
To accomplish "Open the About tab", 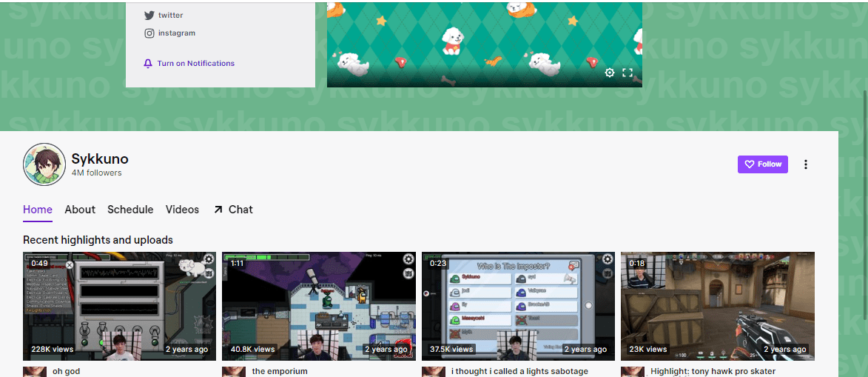I will (x=80, y=210).
